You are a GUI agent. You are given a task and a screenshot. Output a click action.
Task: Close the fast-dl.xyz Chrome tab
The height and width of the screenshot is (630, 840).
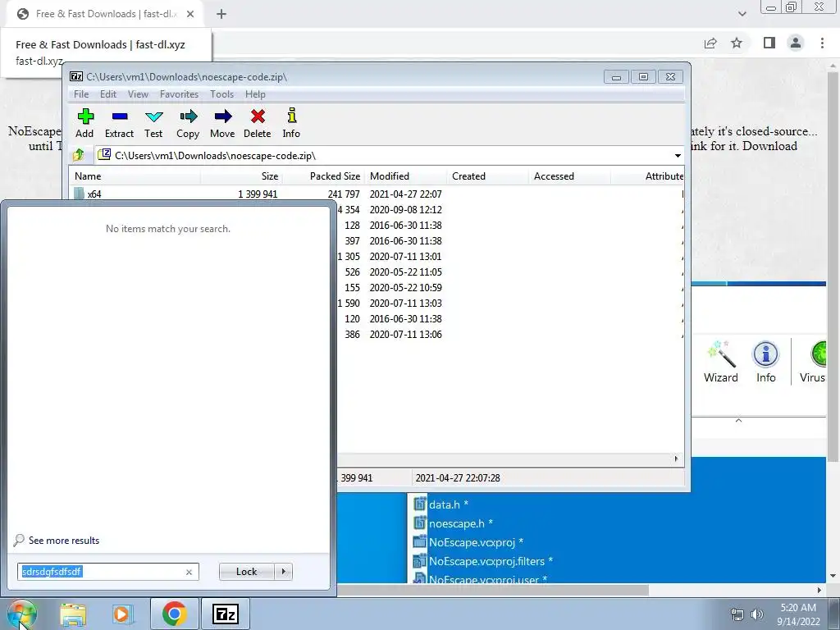tap(190, 14)
